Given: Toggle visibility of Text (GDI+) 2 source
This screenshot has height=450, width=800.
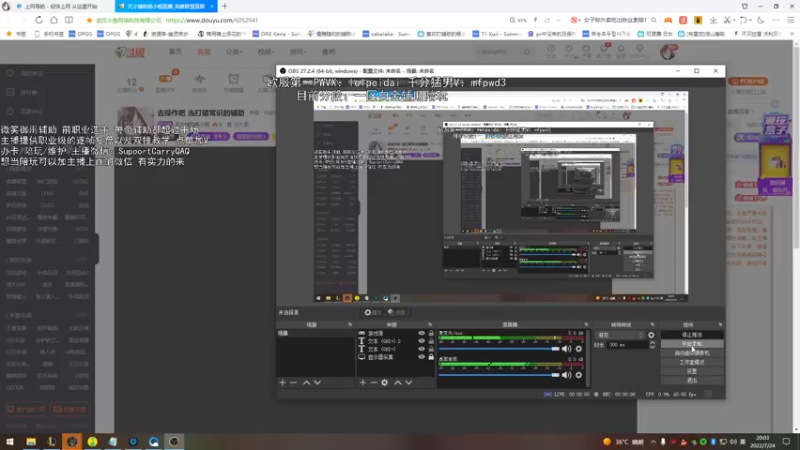Looking at the screenshot, I should point(421,341).
